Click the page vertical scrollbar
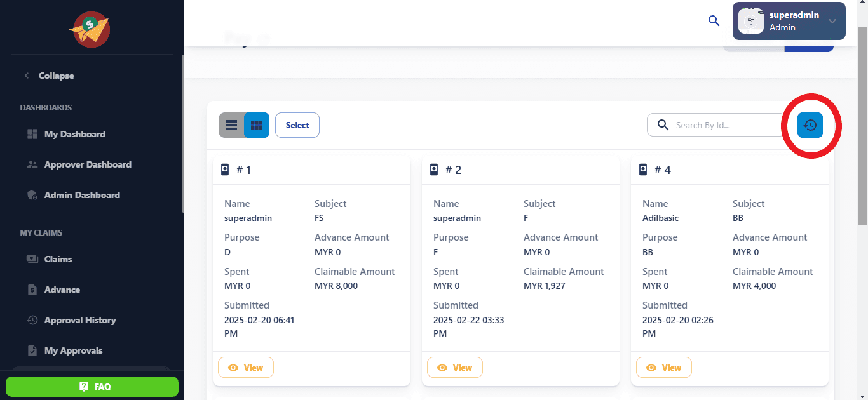Image resolution: width=868 pixels, height=400 pixels. [x=862, y=127]
